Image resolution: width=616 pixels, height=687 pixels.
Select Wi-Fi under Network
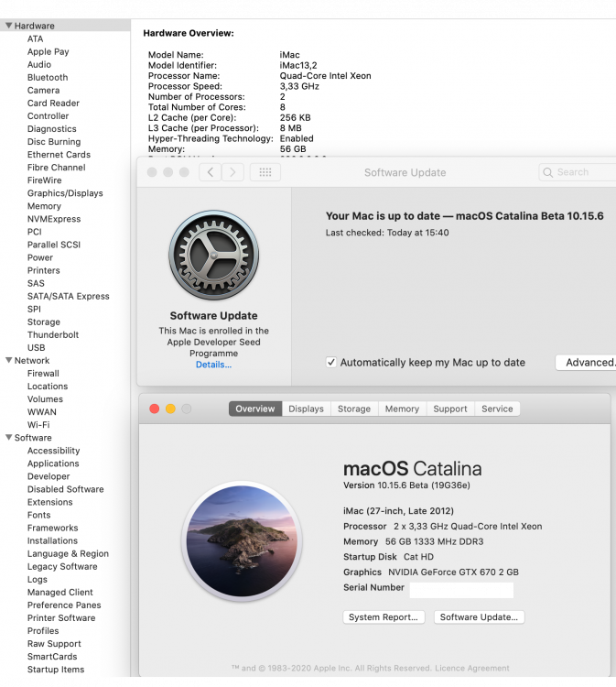[x=38, y=424]
